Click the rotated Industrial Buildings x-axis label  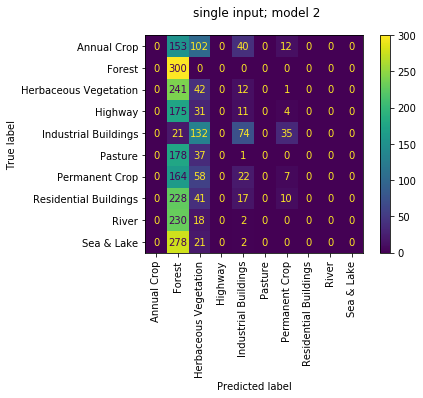[x=241, y=309]
